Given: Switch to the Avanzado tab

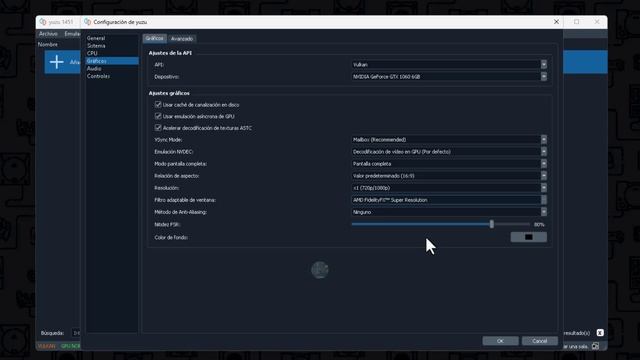Looking at the screenshot, I should [182, 39].
